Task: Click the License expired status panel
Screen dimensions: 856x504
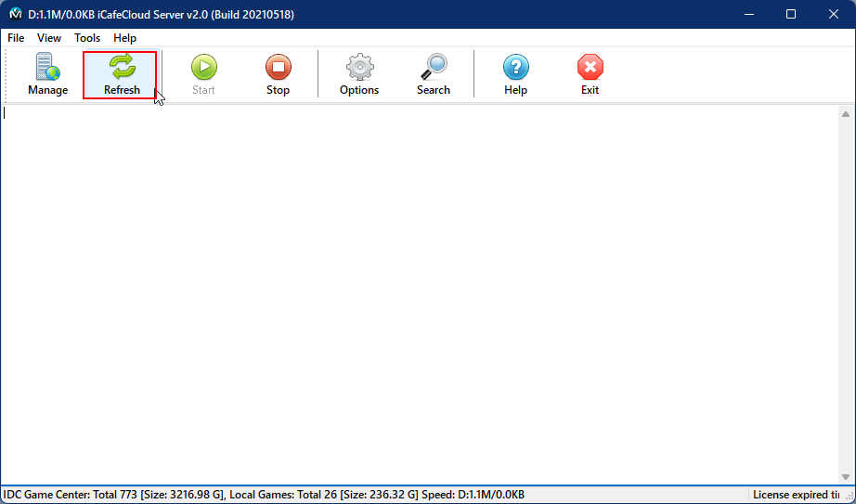Action: 800,495
